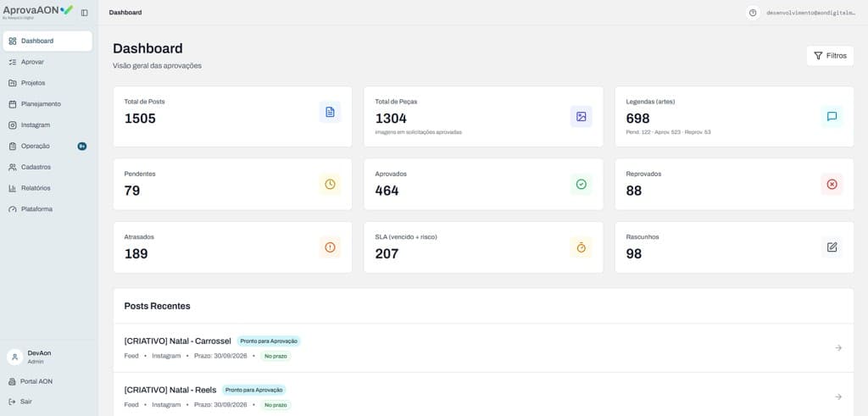The height and width of the screenshot is (416, 868).
Task: Select the Total de Peças value 1304
Action: pyautogui.click(x=391, y=119)
